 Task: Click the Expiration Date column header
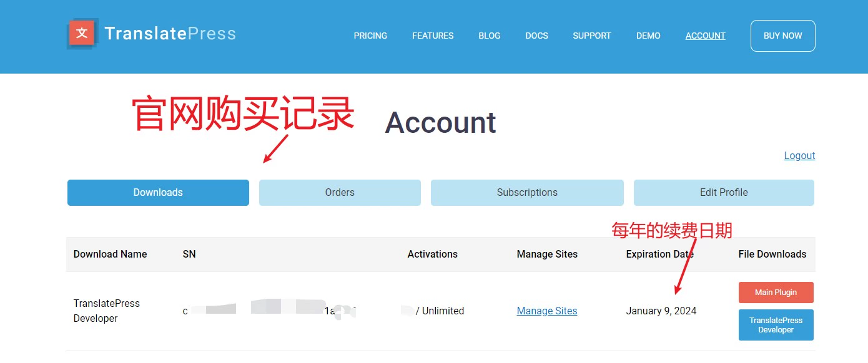(x=660, y=254)
